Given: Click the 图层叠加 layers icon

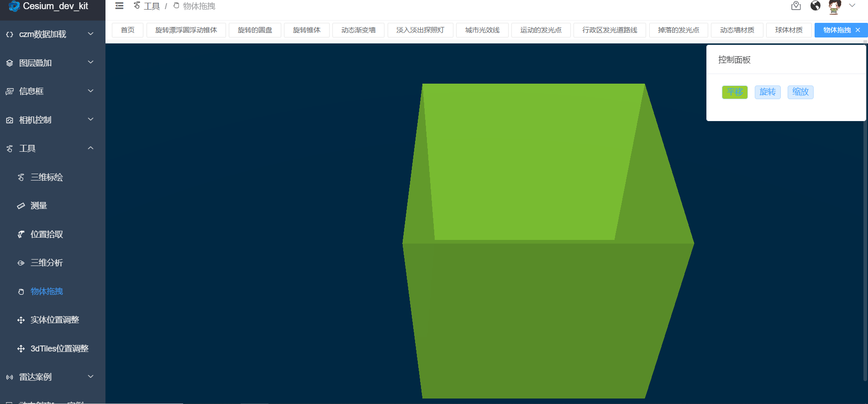Looking at the screenshot, I should 10,63.
